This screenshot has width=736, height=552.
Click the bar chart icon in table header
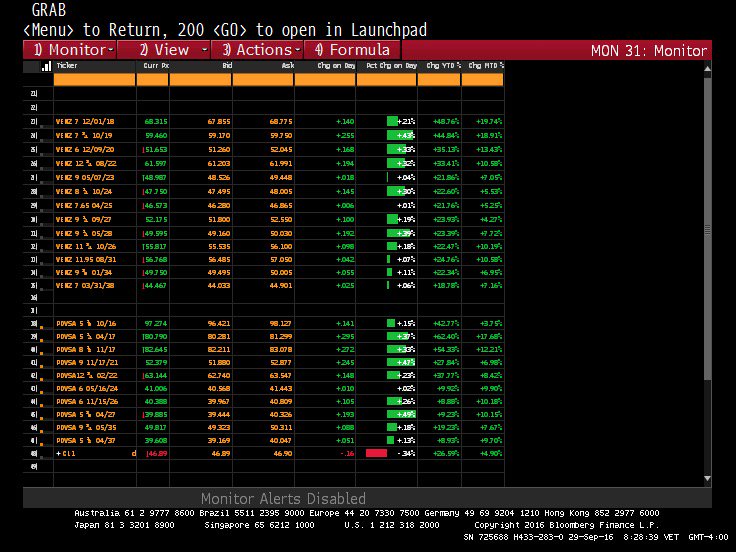[x=46, y=66]
